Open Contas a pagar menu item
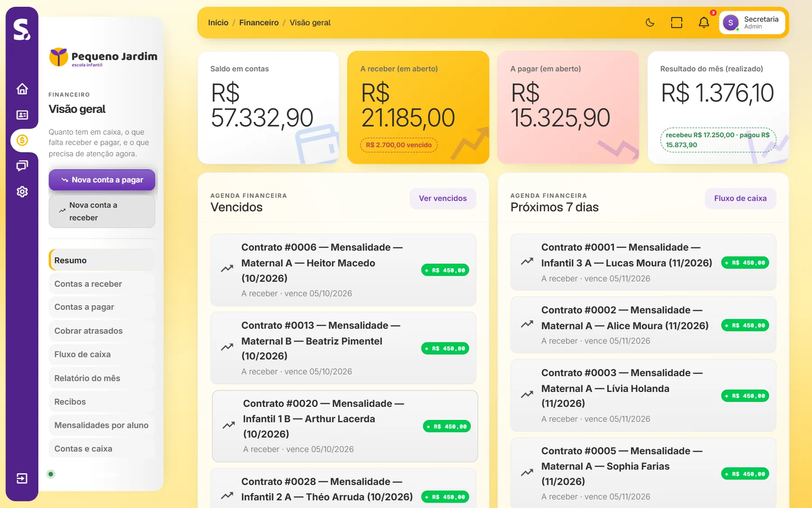This screenshot has height=508, width=812. tap(102, 307)
